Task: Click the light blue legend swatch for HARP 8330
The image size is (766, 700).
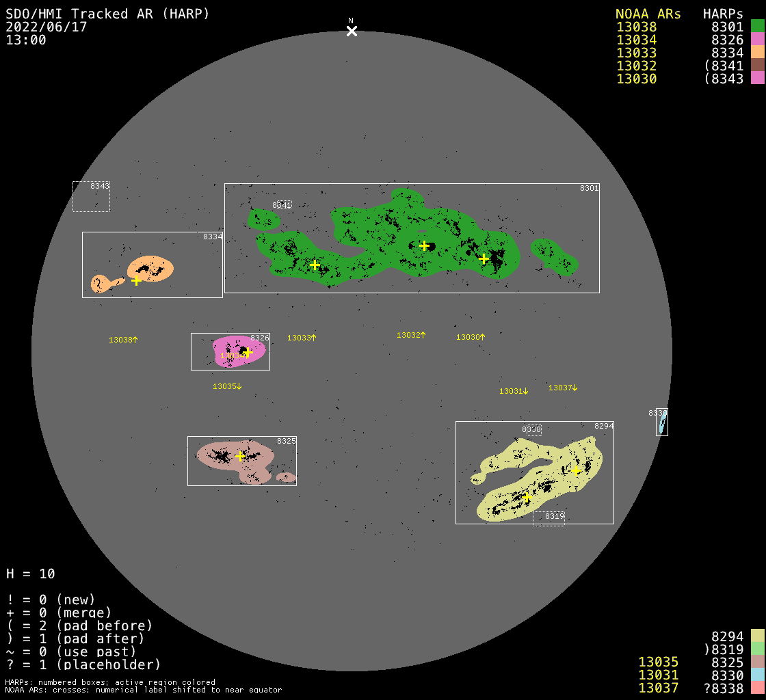Action: coord(757,675)
